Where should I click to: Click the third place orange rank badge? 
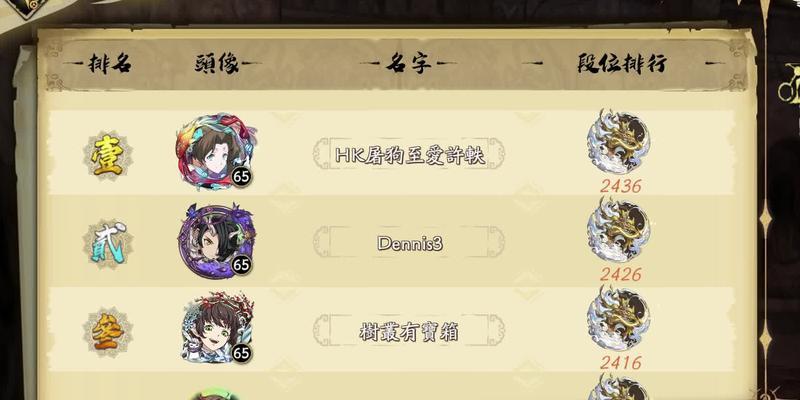(x=108, y=332)
